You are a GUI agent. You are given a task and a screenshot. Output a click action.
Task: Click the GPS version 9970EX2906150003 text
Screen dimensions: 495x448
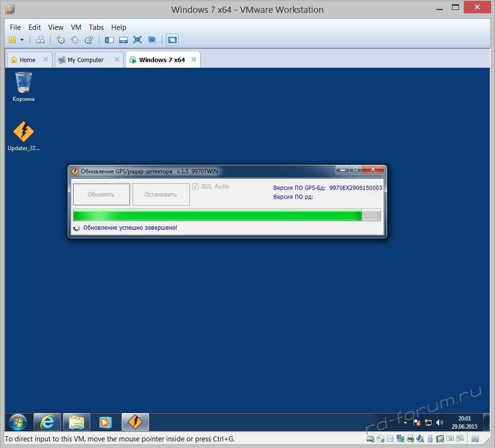[x=355, y=188]
